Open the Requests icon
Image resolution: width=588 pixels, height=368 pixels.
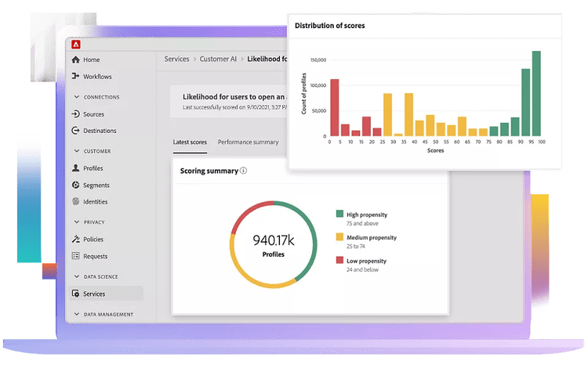point(76,256)
